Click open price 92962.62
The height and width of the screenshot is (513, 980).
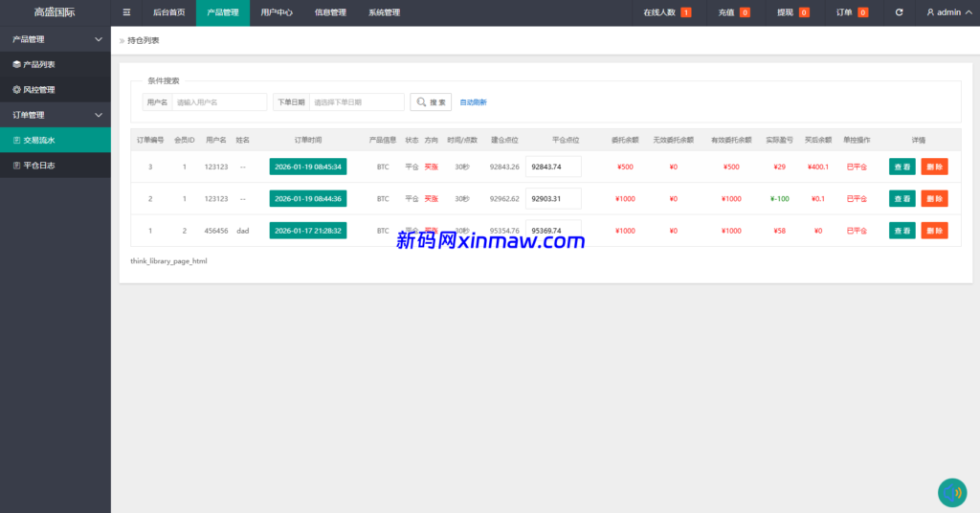pos(504,199)
